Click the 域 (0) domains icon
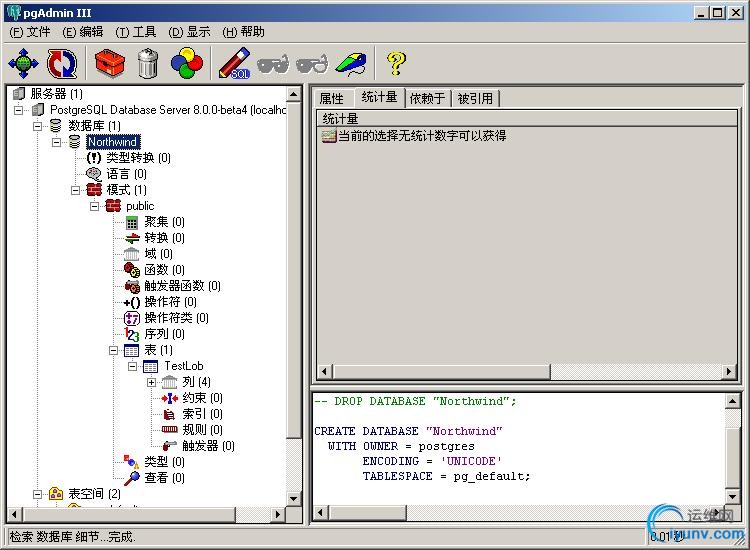Screen dimensions: 750x550 132,254
